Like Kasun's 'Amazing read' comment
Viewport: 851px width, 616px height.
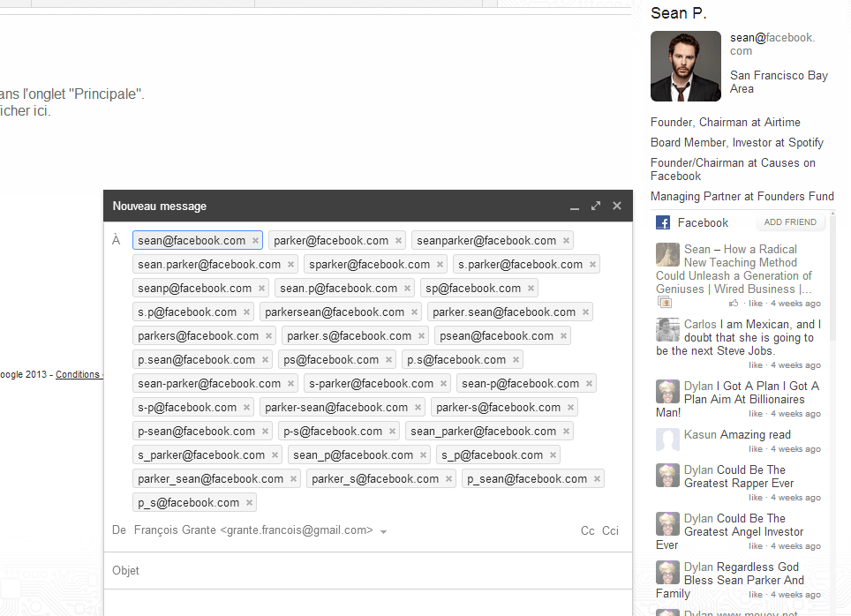tap(757, 448)
